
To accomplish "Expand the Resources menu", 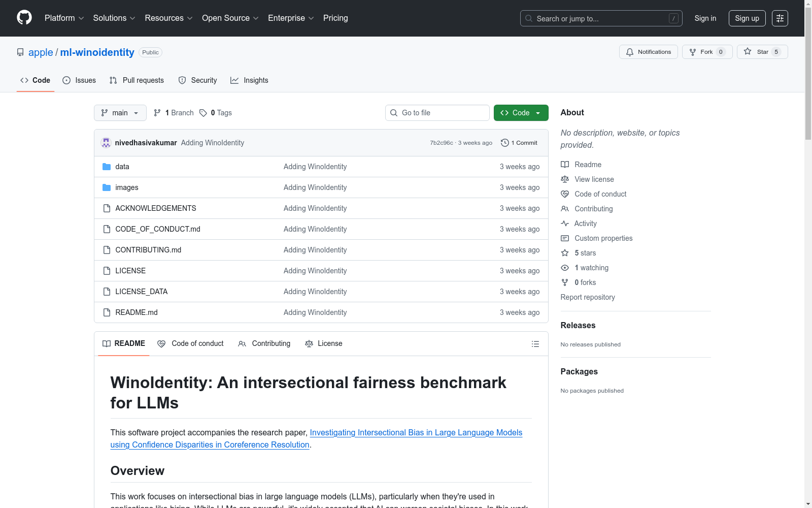I will click(x=169, y=18).
